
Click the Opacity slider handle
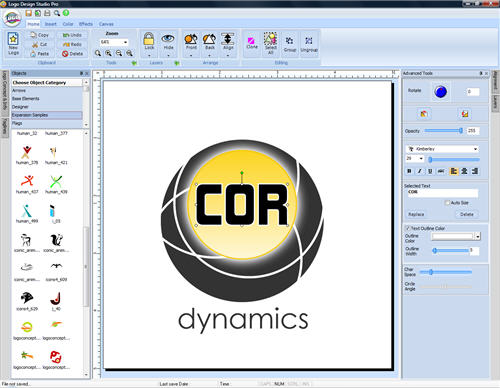coord(461,131)
